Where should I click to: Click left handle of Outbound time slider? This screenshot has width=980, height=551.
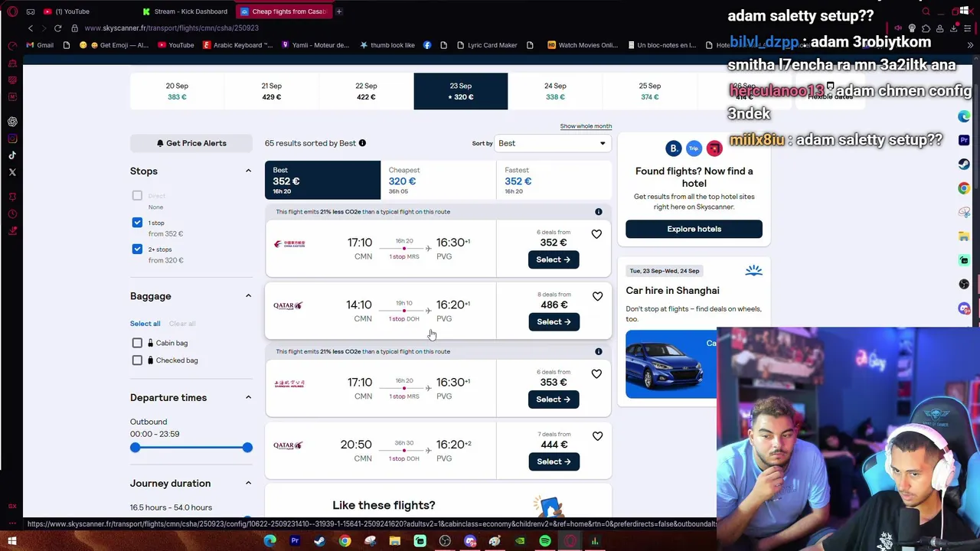tap(136, 448)
